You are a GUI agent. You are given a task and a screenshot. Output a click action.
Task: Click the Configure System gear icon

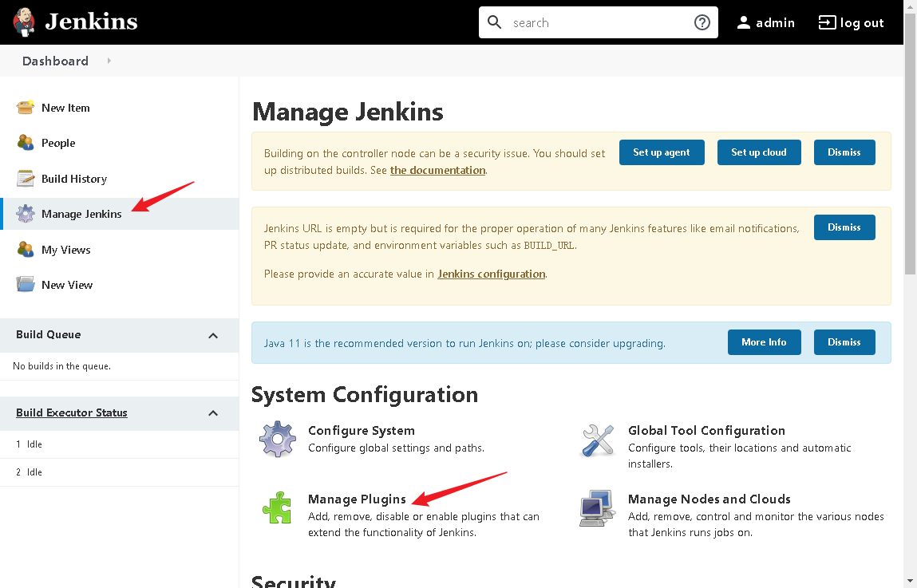pos(277,439)
